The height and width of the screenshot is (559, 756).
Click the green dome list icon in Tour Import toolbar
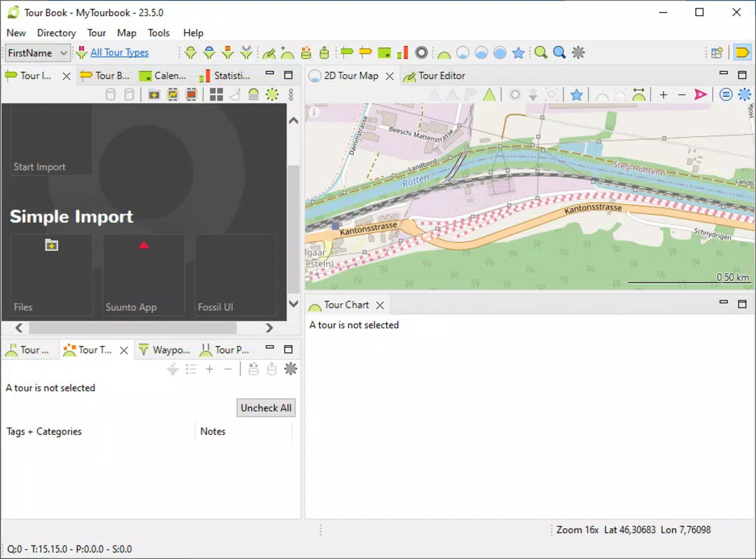(254, 94)
